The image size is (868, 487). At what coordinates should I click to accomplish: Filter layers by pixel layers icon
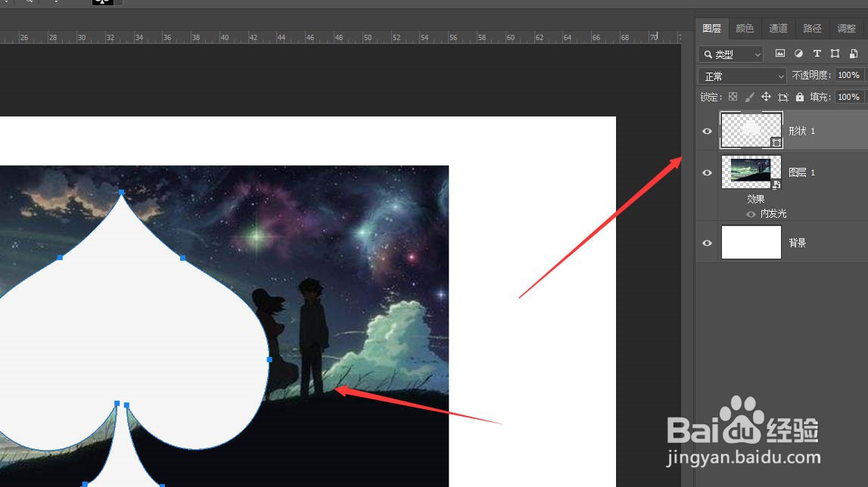[780, 53]
